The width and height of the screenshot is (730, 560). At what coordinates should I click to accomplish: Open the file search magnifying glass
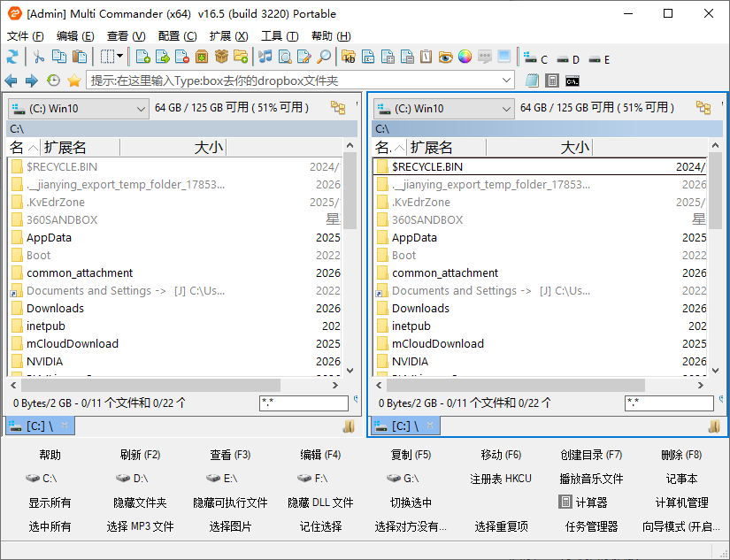324,57
